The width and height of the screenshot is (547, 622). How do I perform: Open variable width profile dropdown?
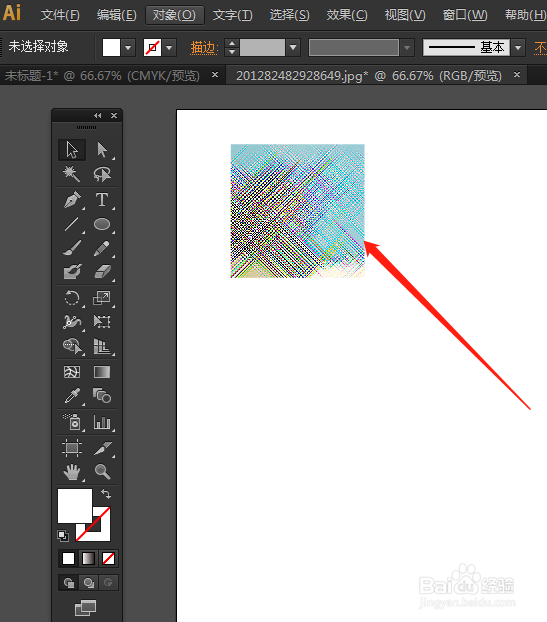(x=407, y=48)
